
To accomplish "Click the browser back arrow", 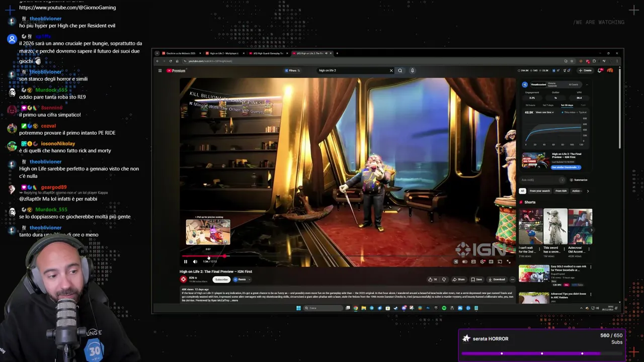I will click(157, 61).
